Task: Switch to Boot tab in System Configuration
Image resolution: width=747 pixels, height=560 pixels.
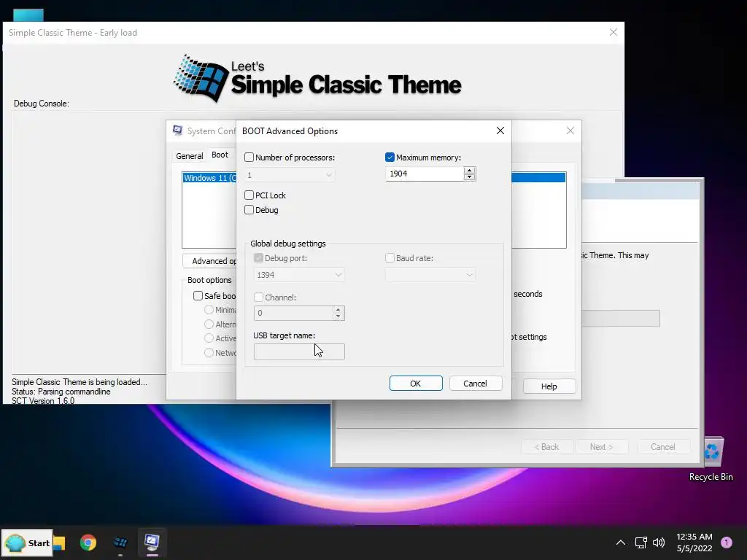Action: pyautogui.click(x=220, y=155)
